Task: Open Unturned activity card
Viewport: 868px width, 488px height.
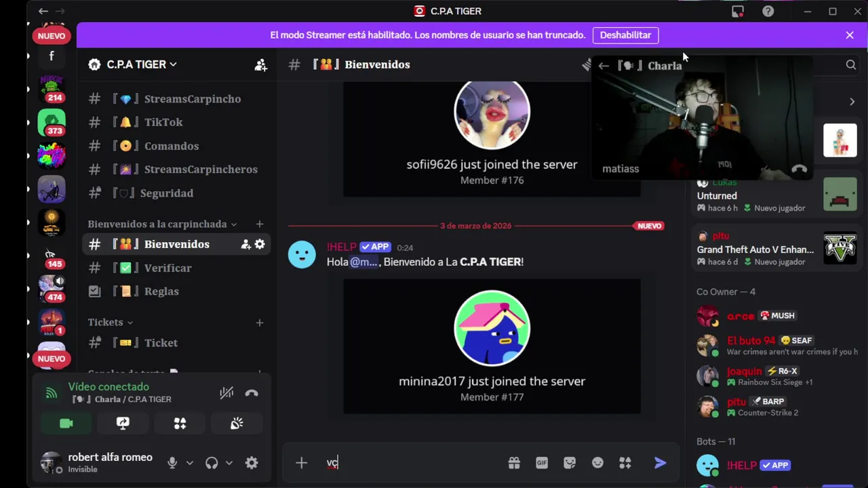Action: point(775,195)
